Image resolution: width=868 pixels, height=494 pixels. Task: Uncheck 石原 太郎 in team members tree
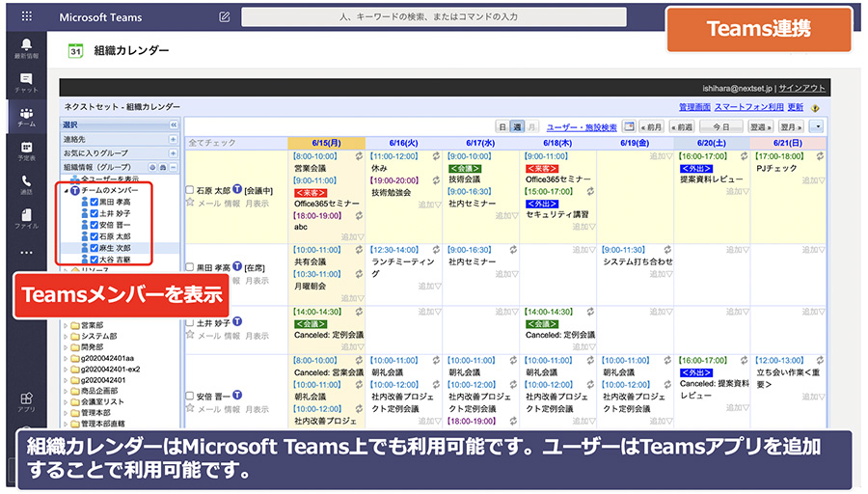coord(95,236)
